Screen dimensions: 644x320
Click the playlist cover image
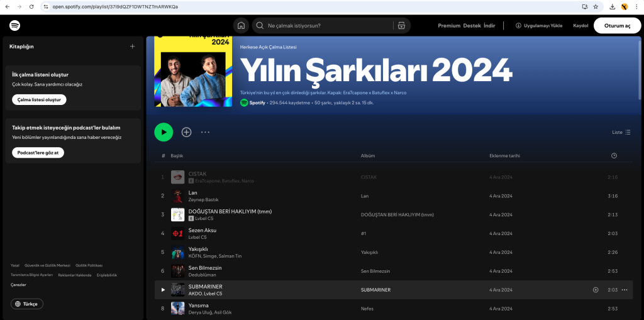pos(193,72)
